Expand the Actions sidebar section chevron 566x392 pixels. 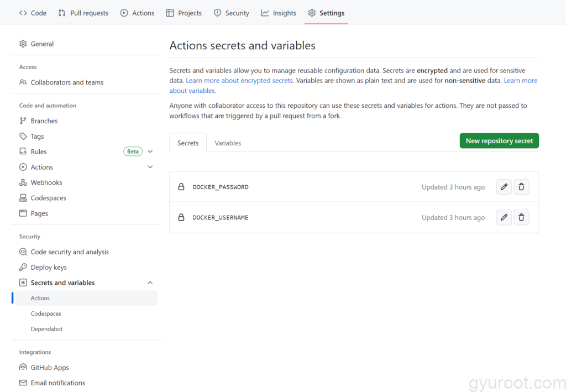tap(150, 167)
